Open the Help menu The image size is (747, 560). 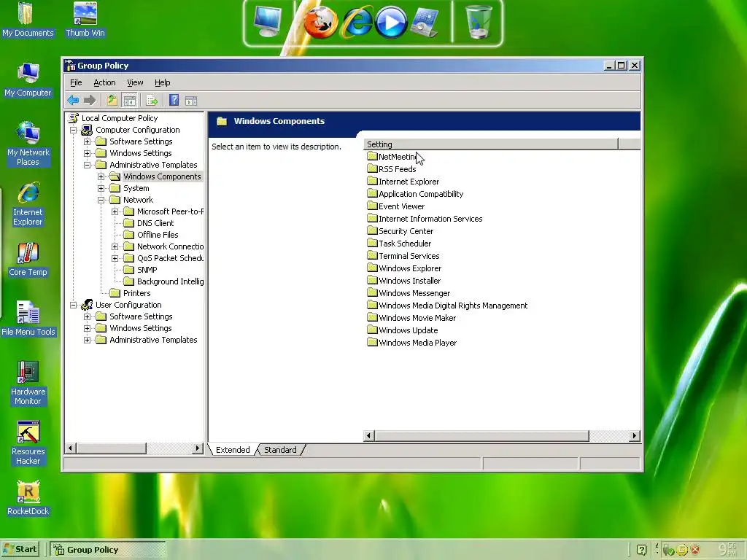(x=163, y=82)
